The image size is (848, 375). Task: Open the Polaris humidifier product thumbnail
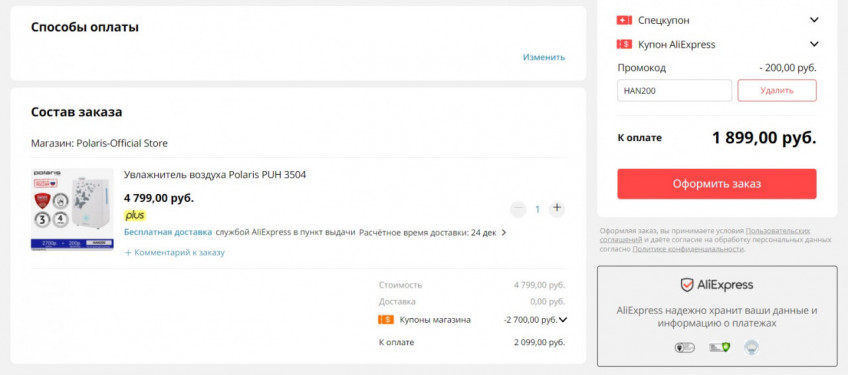click(x=72, y=209)
